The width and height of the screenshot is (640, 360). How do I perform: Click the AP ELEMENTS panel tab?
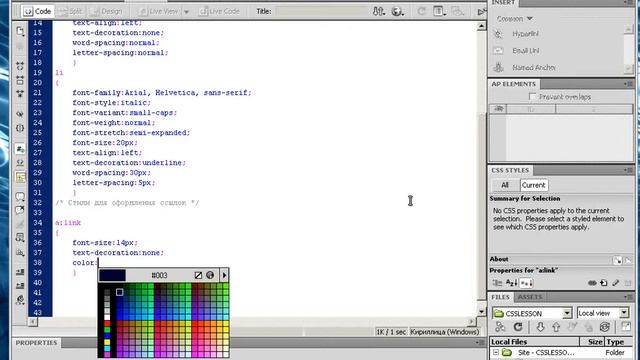(x=513, y=84)
